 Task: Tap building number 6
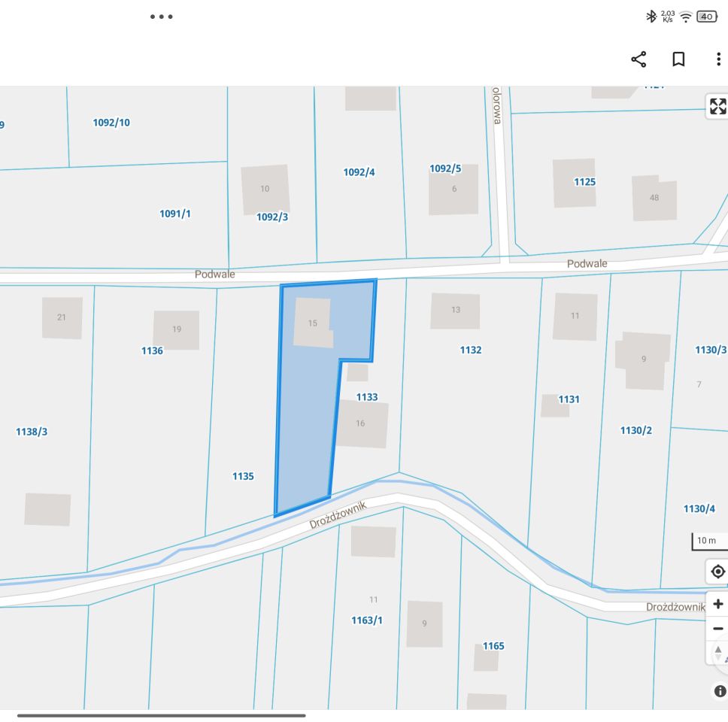[454, 189]
